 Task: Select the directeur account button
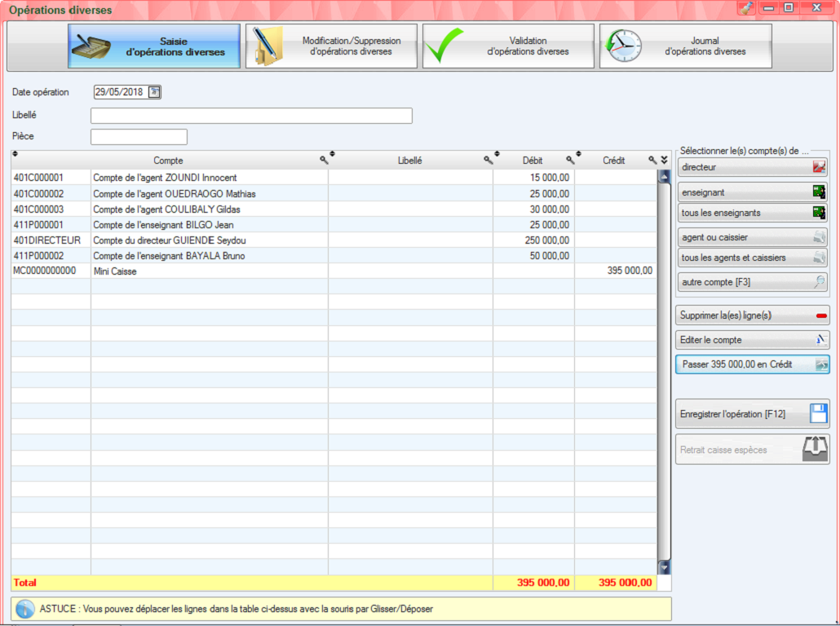[x=752, y=167]
